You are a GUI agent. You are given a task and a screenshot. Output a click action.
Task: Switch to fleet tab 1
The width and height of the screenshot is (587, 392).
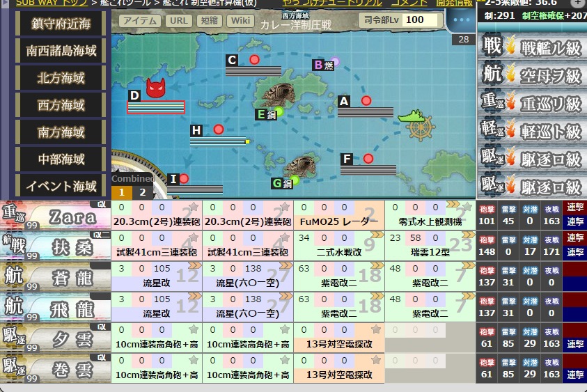(122, 192)
